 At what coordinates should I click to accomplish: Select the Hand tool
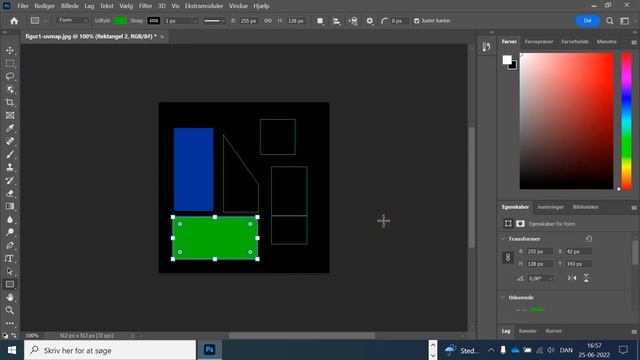[x=10, y=297]
